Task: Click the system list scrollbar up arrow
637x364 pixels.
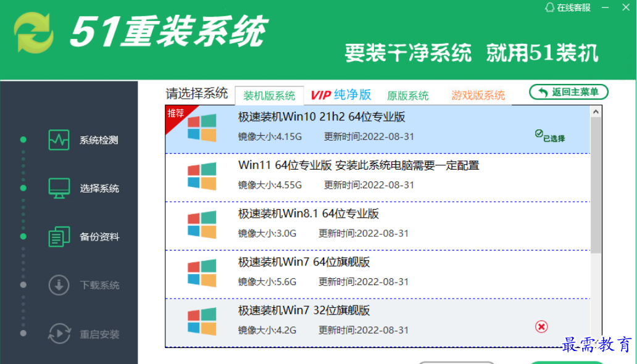Action: tap(596, 111)
